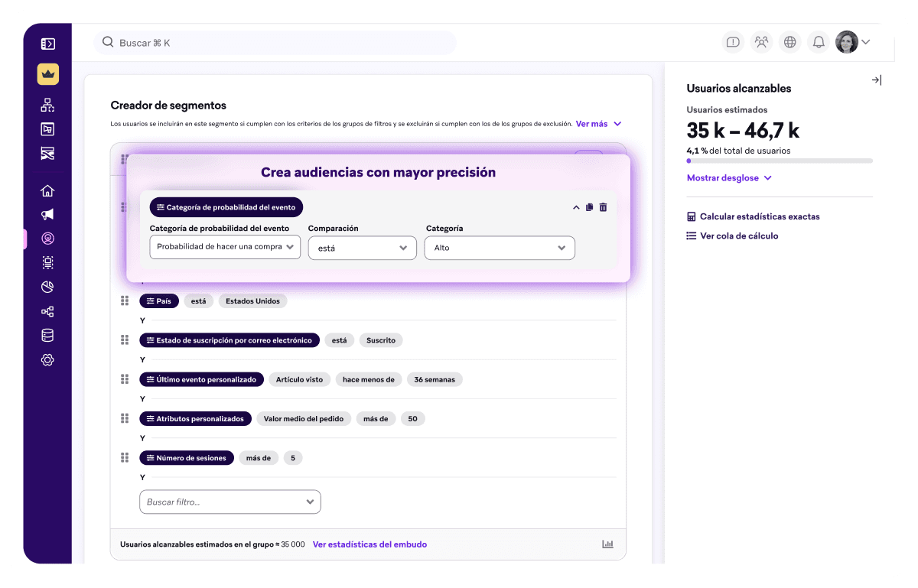Click the user avatar photo
Image resolution: width=918 pixels, height=588 pixels.
click(x=847, y=42)
